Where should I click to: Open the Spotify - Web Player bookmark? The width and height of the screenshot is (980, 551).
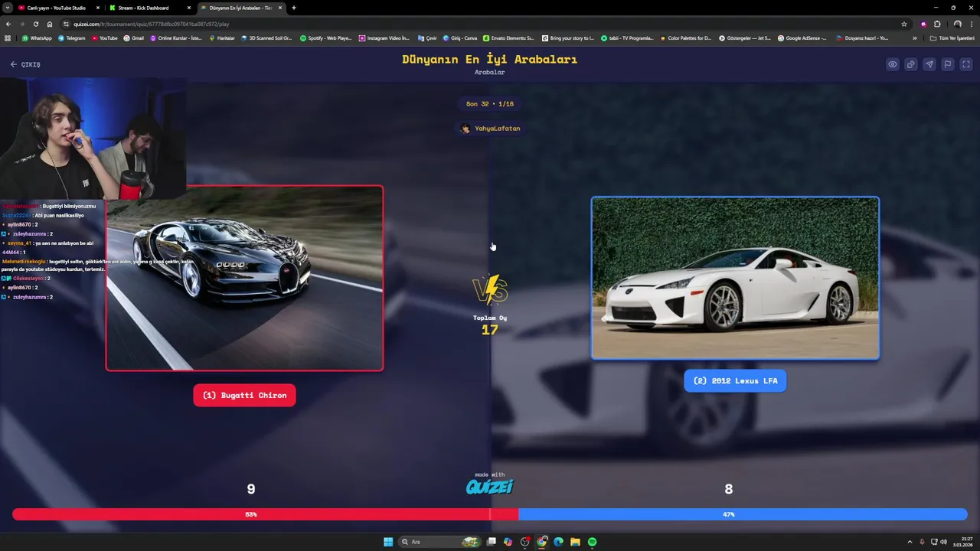[x=326, y=37]
